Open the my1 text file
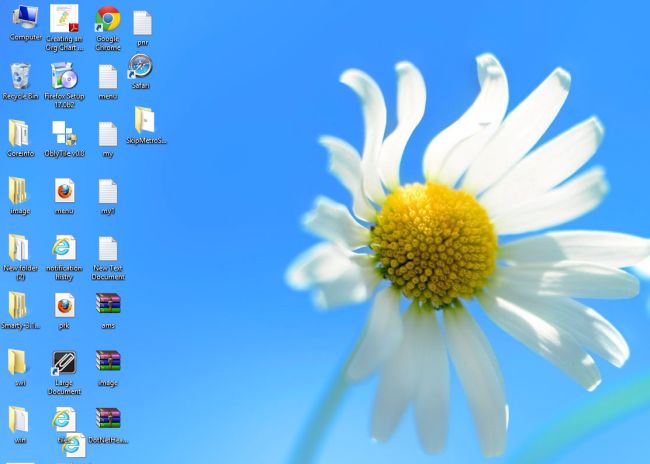 pyautogui.click(x=108, y=197)
